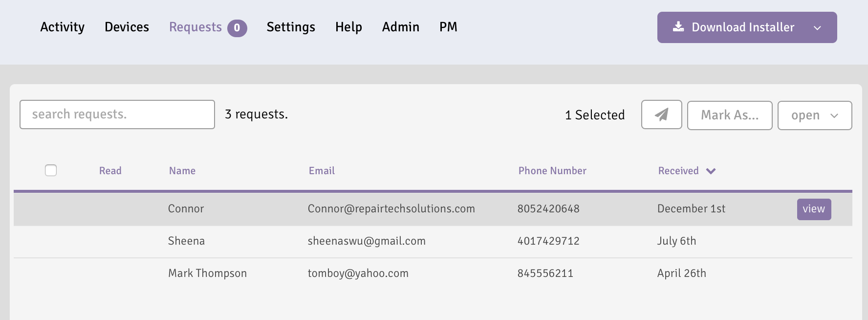The image size is (868, 320).
Task: Sort the table by Name column
Action: coord(182,171)
